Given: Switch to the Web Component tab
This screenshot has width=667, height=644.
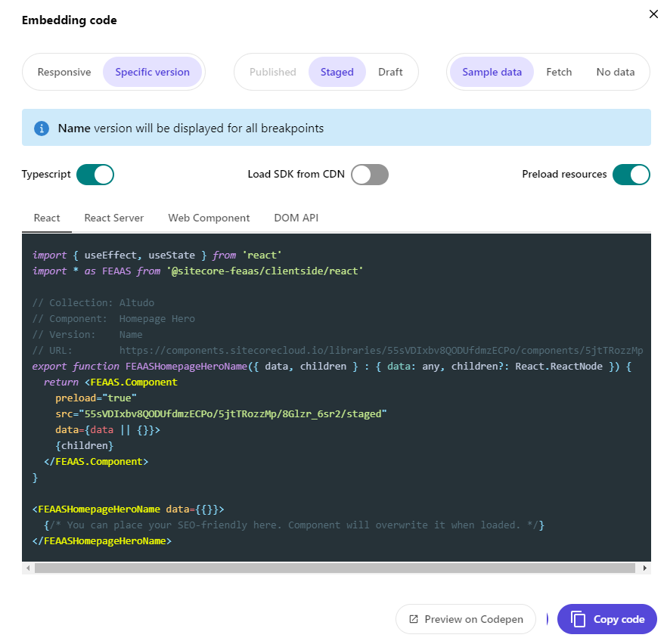Looking at the screenshot, I should click(209, 218).
